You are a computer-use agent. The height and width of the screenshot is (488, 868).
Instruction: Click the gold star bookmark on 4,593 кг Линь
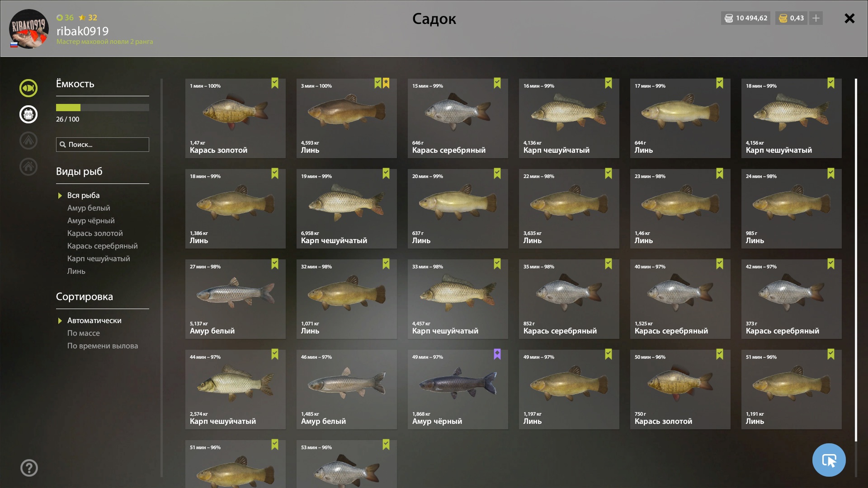[x=386, y=83]
